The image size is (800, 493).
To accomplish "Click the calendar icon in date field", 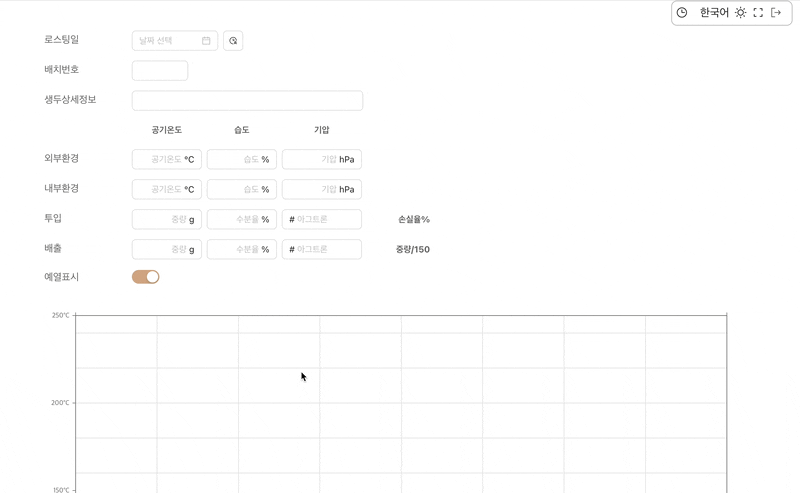I will [x=206, y=41].
